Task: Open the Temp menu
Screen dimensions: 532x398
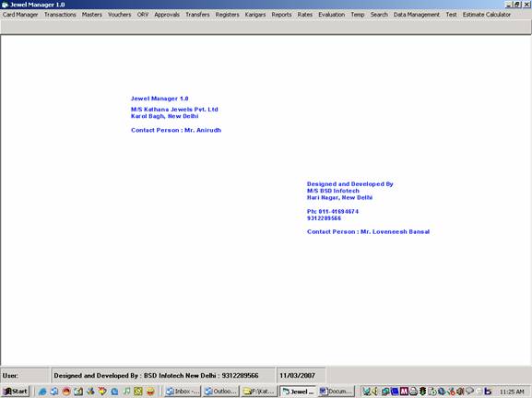Action: tap(358, 15)
